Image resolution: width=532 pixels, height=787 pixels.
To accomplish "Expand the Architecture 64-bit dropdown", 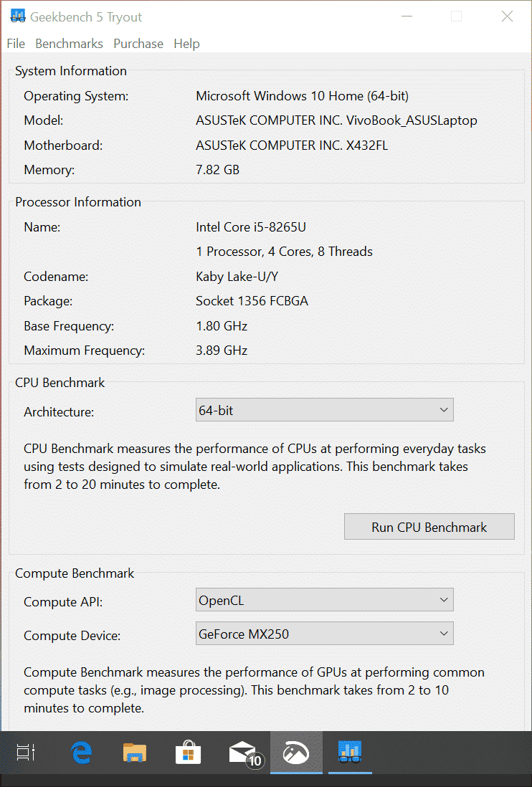I will pyautogui.click(x=324, y=411).
